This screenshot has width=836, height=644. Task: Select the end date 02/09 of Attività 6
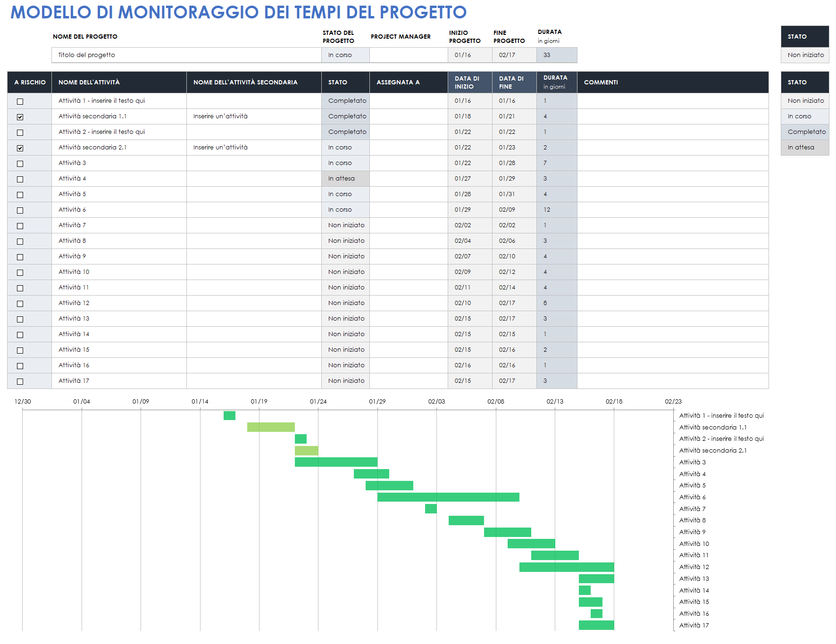(x=514, y=210)
